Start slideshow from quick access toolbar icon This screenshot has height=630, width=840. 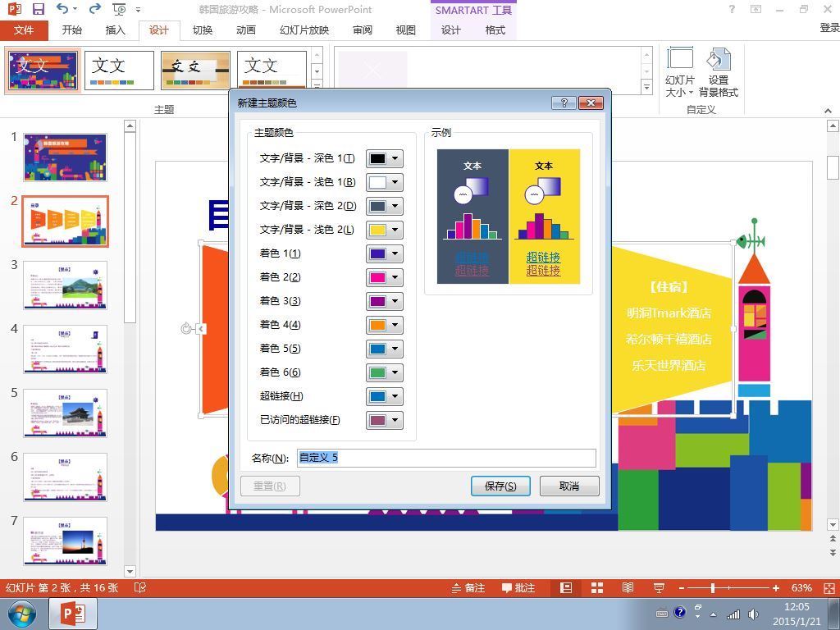click(x=119, y=9)
